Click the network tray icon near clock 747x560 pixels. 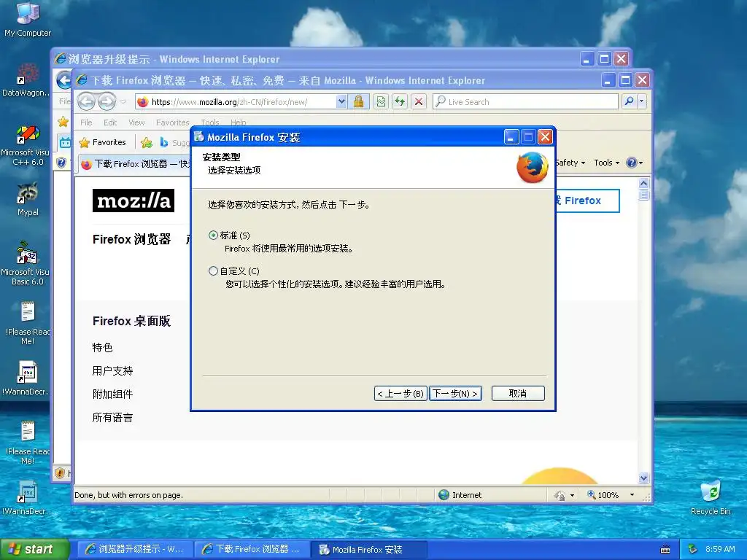pyautogui.click(x=693, y=550)
